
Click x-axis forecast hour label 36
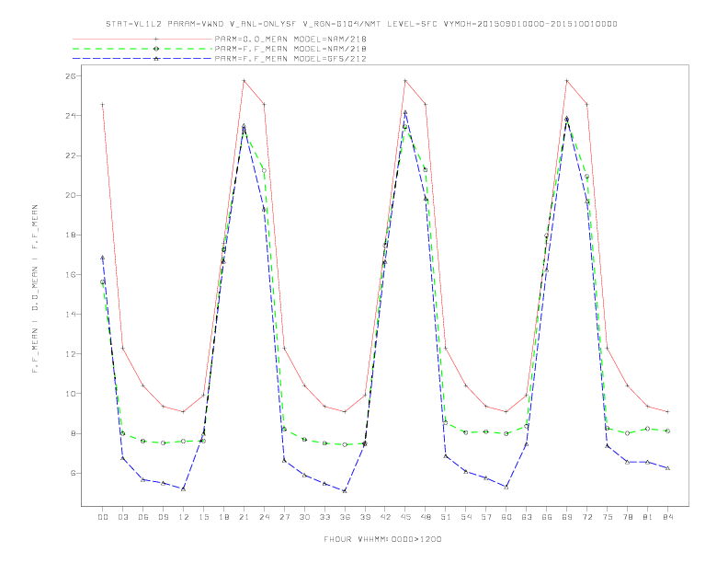tap(345, 517)
